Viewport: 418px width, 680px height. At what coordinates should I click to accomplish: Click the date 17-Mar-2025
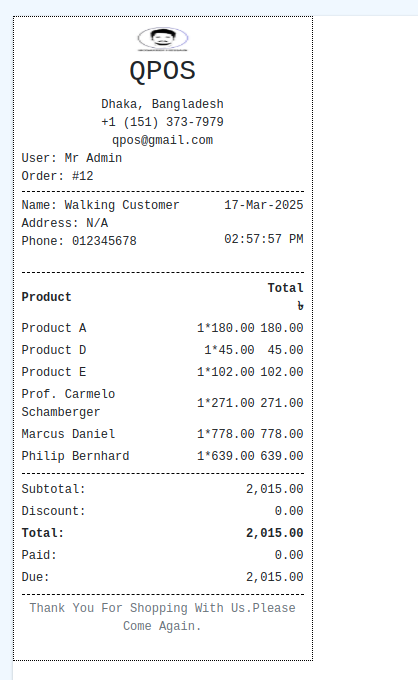tap(264, 205)
